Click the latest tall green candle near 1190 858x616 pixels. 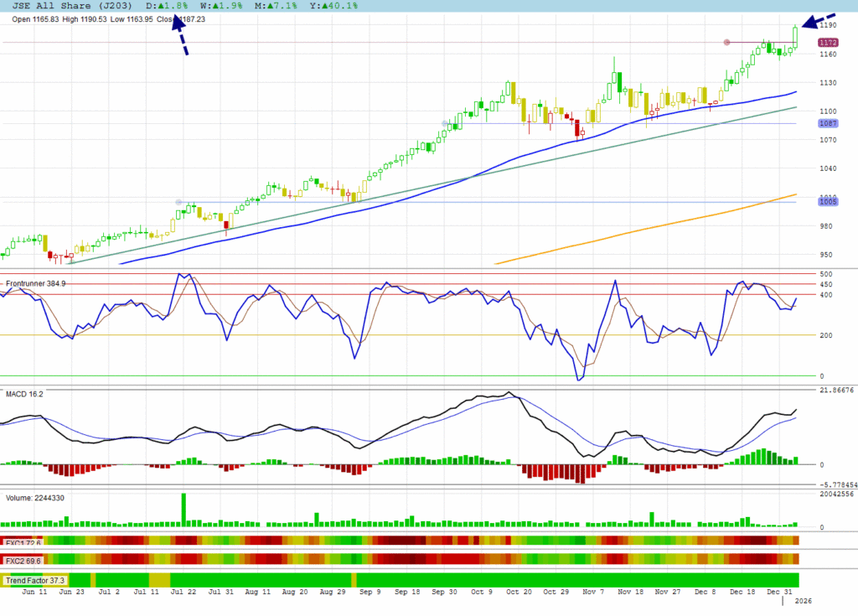795,36
